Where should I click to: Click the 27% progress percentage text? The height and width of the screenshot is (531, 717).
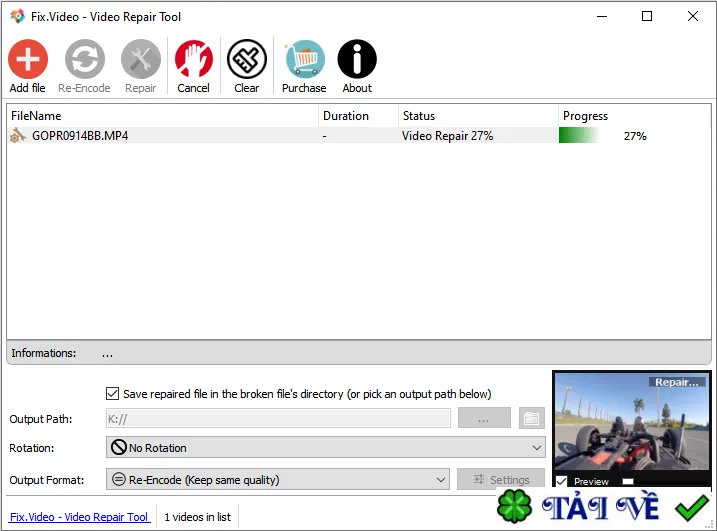coord(635,136)
